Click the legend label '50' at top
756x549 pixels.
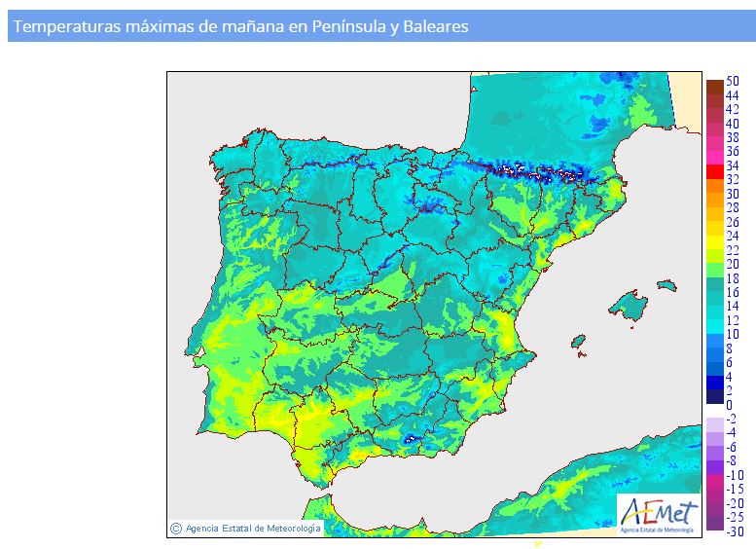point(733,82)
